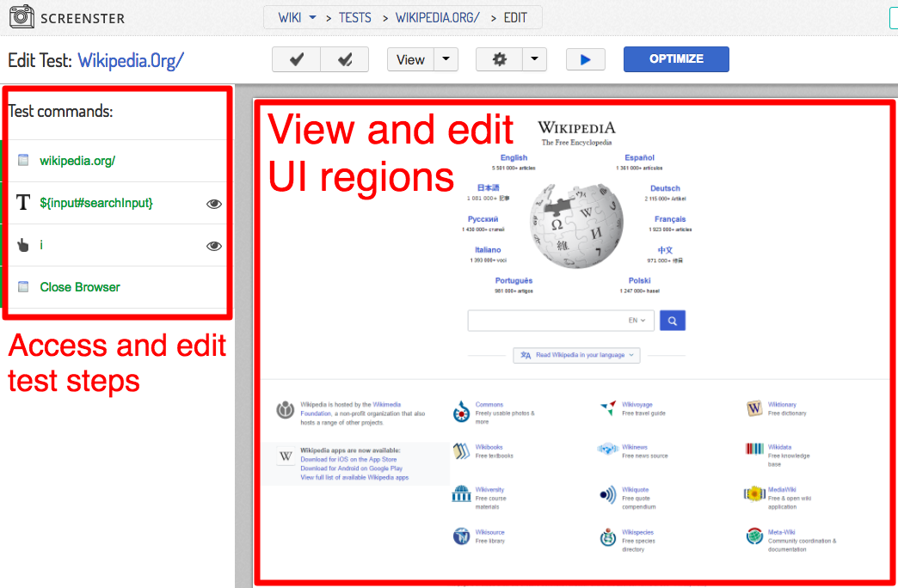The image size is (898, 588).
Task: Click the Wikibooks project icon
Action: (461, 451)
